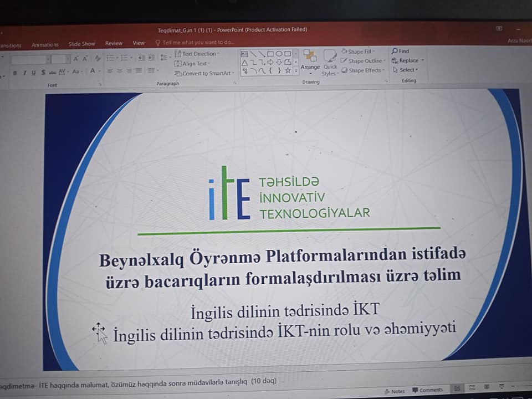
Task: Open Shape Fill color options
Action: click(358, 52)
